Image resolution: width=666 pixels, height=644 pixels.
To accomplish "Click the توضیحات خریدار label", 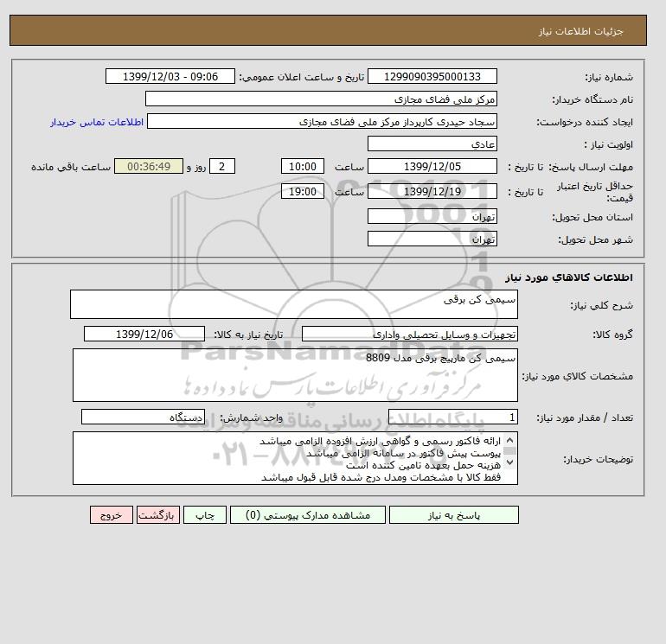I will coord(598,459).
